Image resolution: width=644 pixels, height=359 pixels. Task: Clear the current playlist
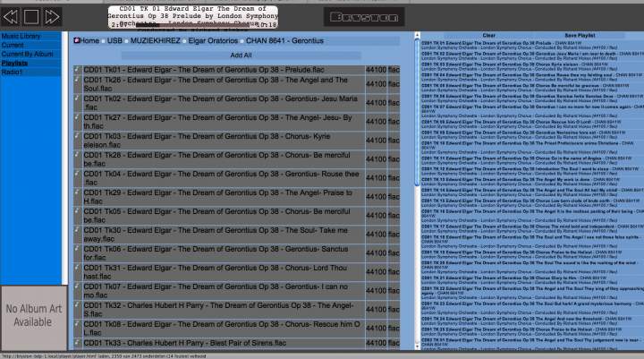[488, 36]
